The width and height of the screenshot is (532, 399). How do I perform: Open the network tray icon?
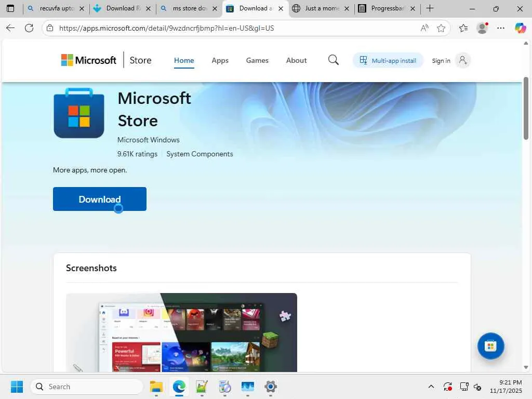click(x=464, y=387)
